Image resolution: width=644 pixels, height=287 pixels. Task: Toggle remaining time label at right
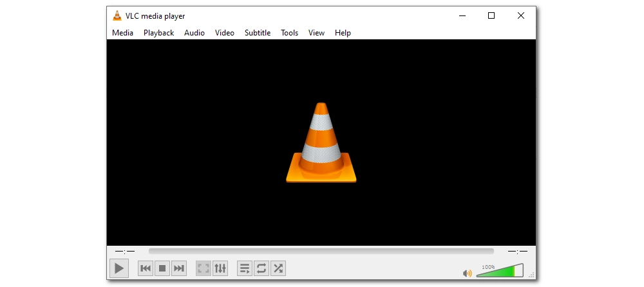click(518, 252)
